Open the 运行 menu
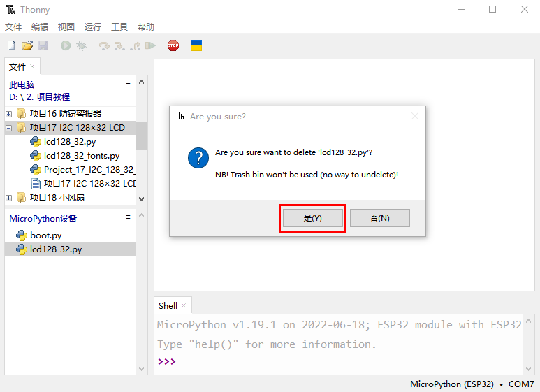 point(93,27)
